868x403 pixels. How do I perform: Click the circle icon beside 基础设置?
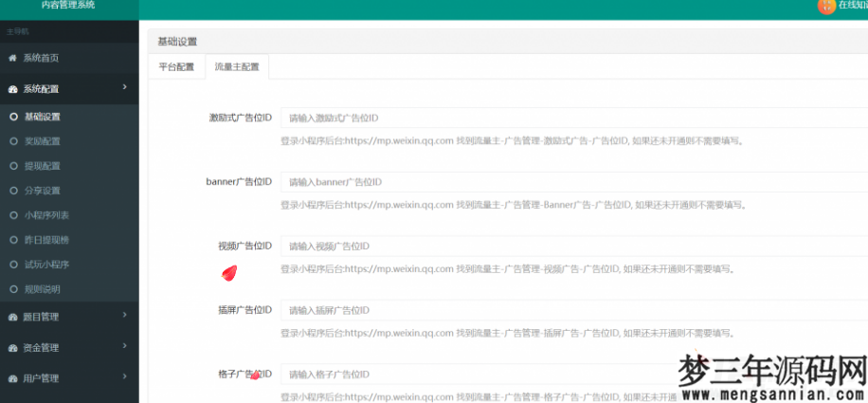coord(14,117)
